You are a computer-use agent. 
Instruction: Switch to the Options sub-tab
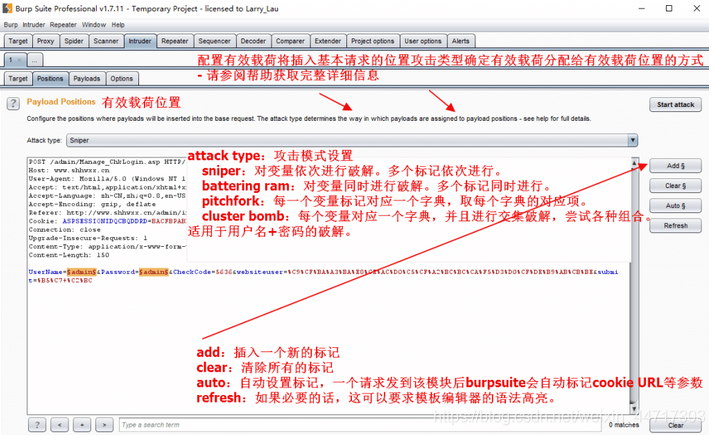(122, 78)
